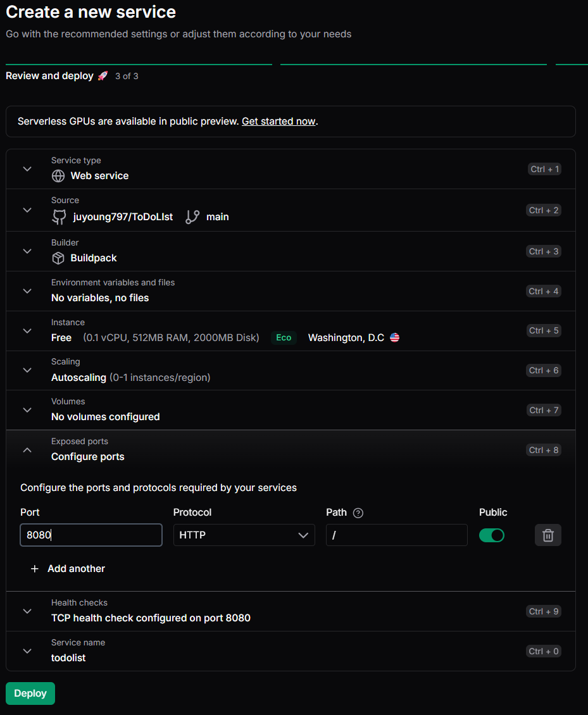The image size is (588, 715).
Task: Click the Path help question mark icon
Action: [x=358, y=513]
